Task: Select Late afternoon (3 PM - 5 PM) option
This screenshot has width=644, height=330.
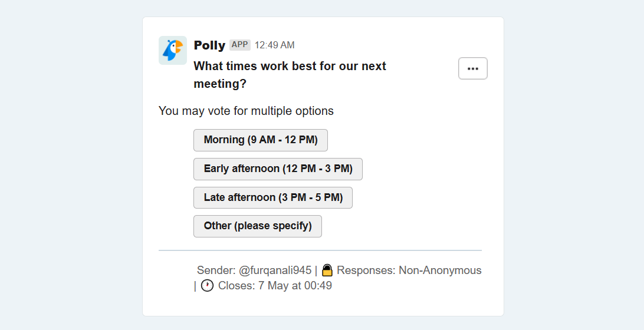Action: point(272,197)
